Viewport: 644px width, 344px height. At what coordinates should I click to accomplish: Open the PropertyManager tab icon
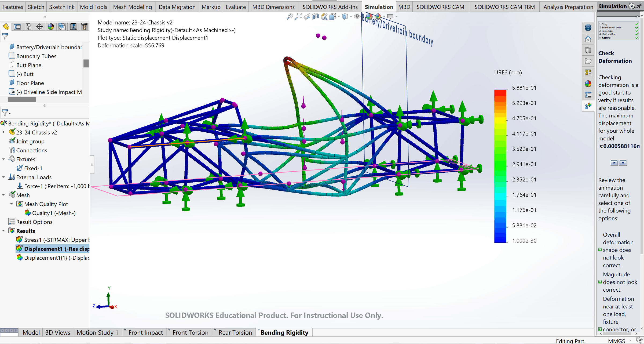click(17, 27)
